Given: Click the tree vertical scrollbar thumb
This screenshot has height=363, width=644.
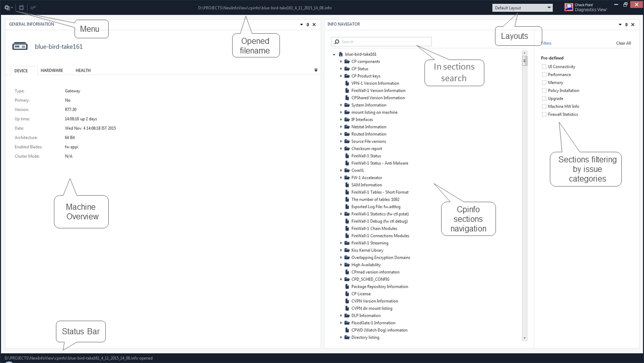Looking at the screenshot, I should 525,61.
